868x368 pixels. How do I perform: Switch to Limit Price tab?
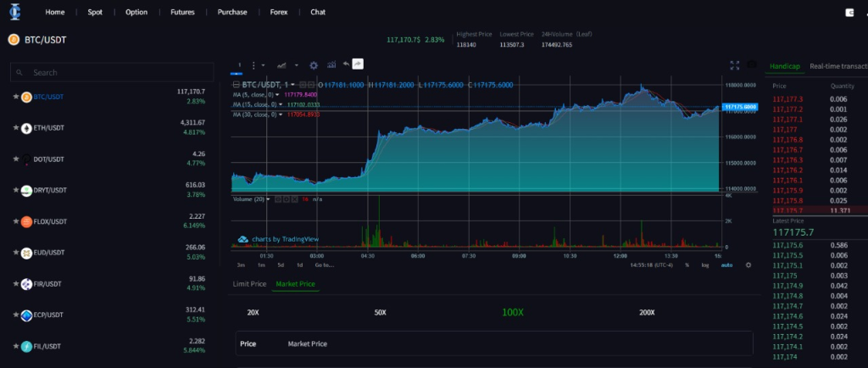pos(249,284)
